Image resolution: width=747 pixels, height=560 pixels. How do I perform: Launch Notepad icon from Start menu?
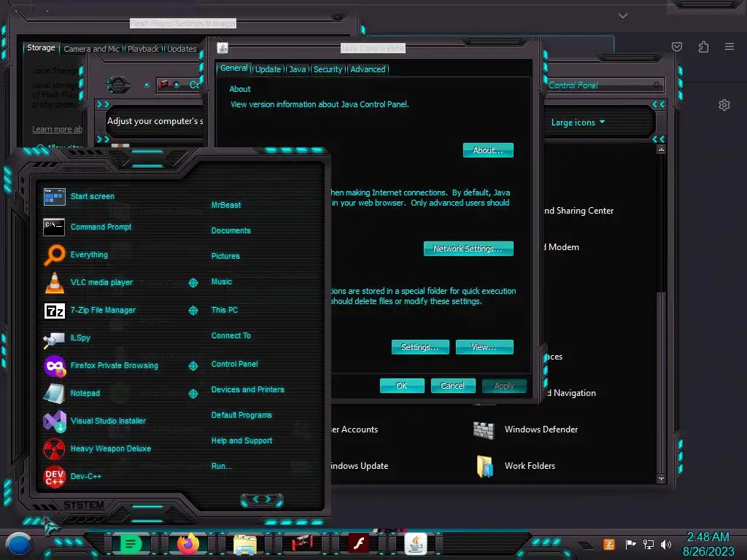pos(54,393)
